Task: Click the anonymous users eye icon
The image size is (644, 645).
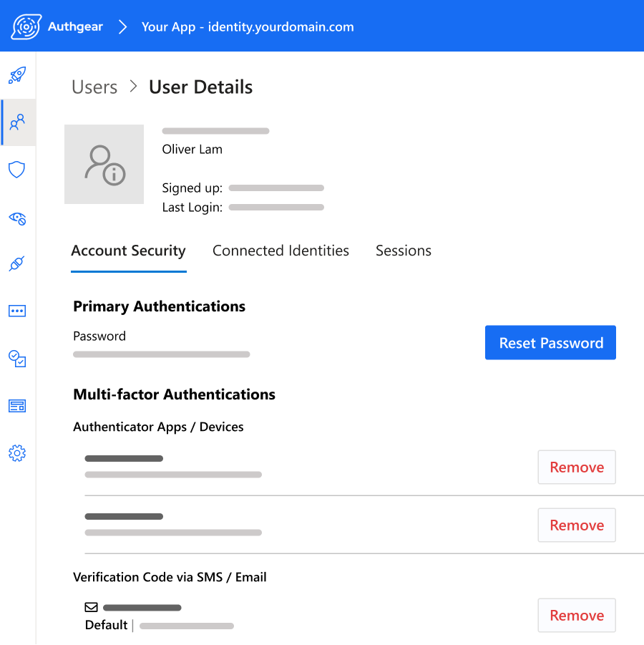Action: tap(17, 218)
